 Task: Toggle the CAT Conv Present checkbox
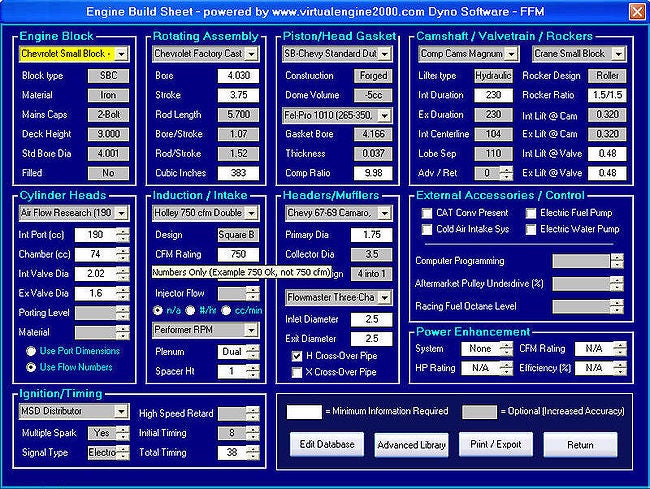tap(427, 213)
